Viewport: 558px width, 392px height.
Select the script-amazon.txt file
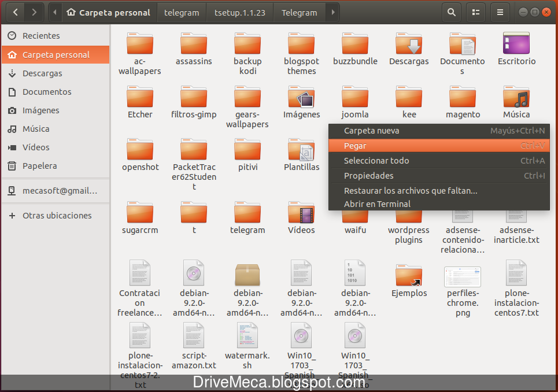click(x=194, y=336)
